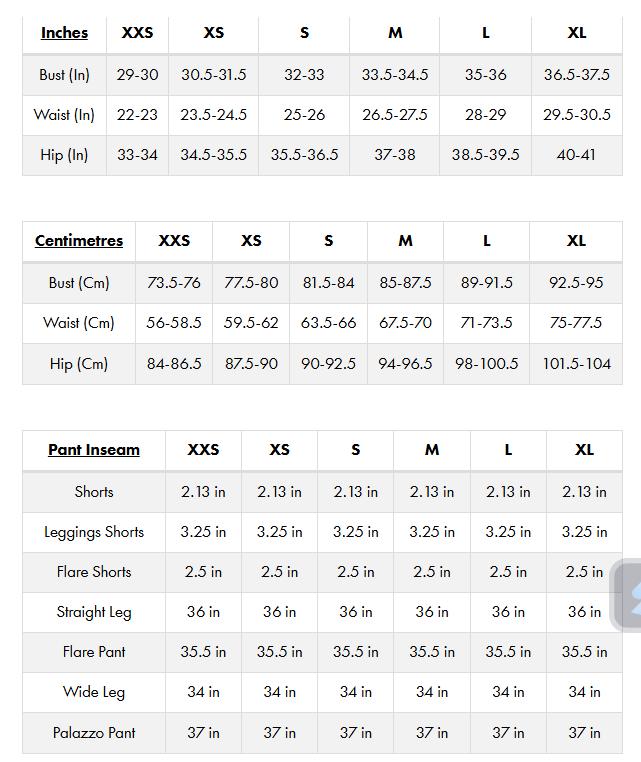Image resolution: width=641 pixels, height=762 pixels.
Task: Click the 101.5-104 hip centimetres cell
Action: coord(577,364)
